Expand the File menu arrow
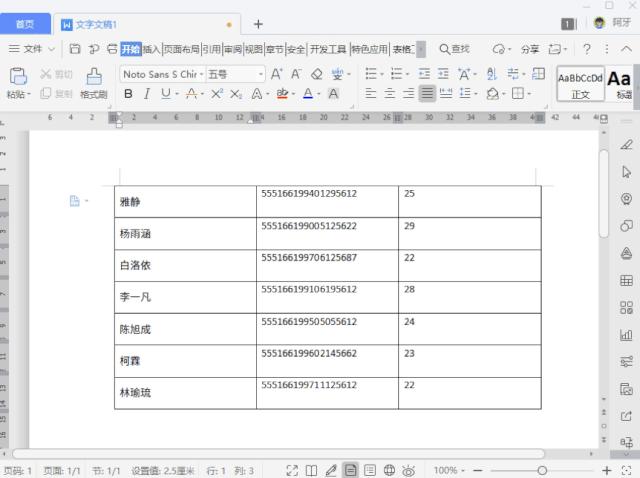640x478 pixels. tap(51, 49)
